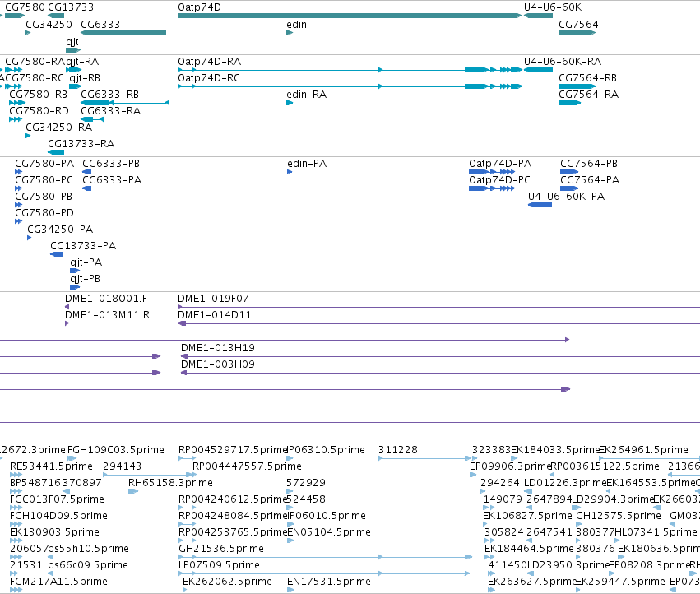The image size is (700, 594).
Task: Click the Oatp74D-PC coding region
Action: click(492, 188)
